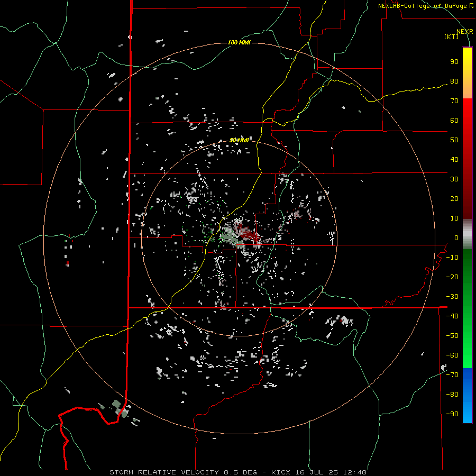
Task: Select the 50 NMI range ring label
Action: pos(239,140)
